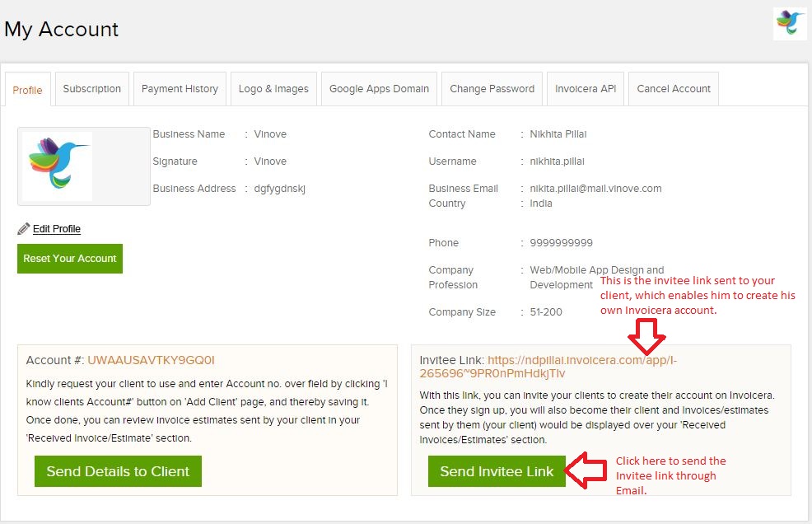Screen dimensions: 812x524
Task: Click the business email nikita.pillai@mail.vinove.com
Action: click(x=595, y=188)
